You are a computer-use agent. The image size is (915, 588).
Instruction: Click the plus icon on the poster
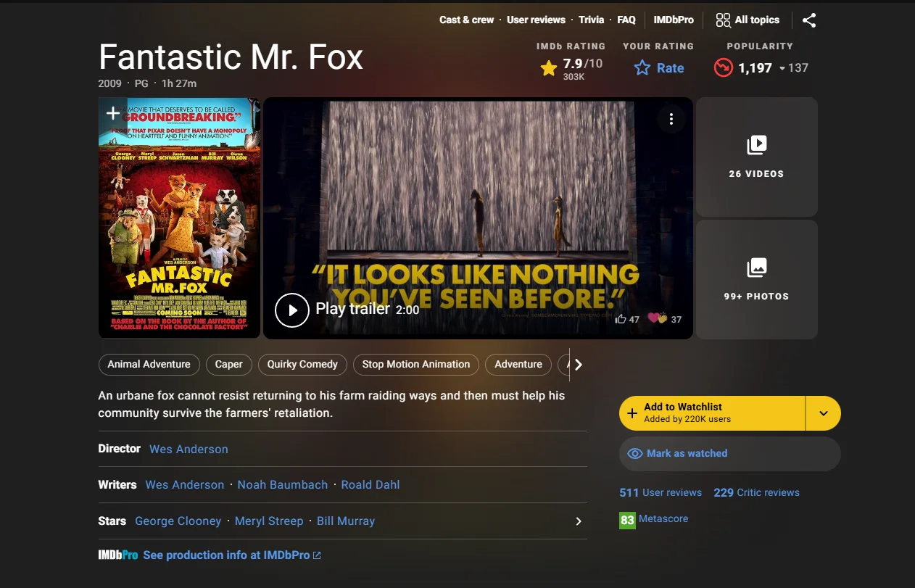coord(112,113)
